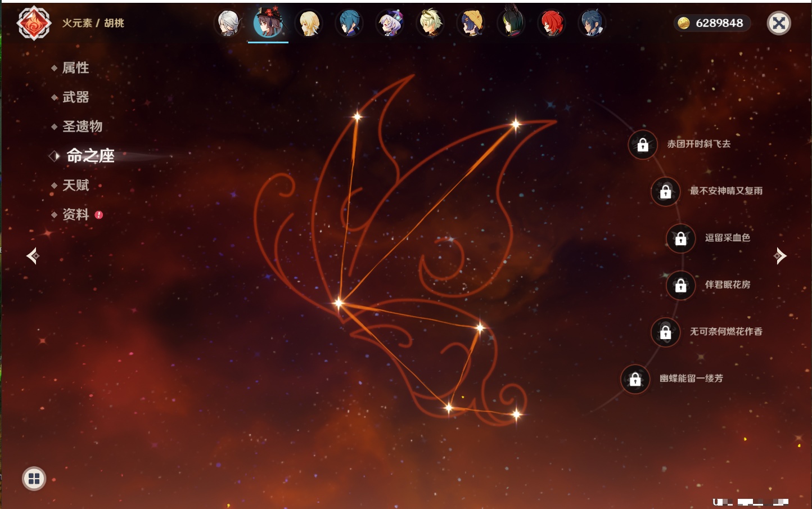
Task: Open the 属性 attributes tab
Action: [75, 68]
